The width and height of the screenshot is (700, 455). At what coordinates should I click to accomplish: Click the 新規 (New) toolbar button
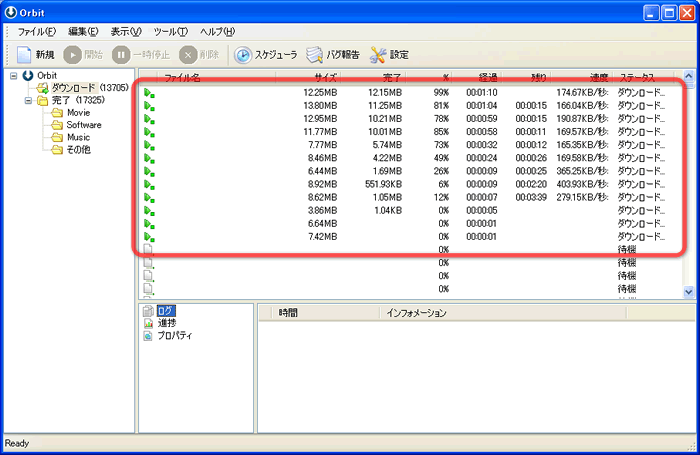pos(35,55)
